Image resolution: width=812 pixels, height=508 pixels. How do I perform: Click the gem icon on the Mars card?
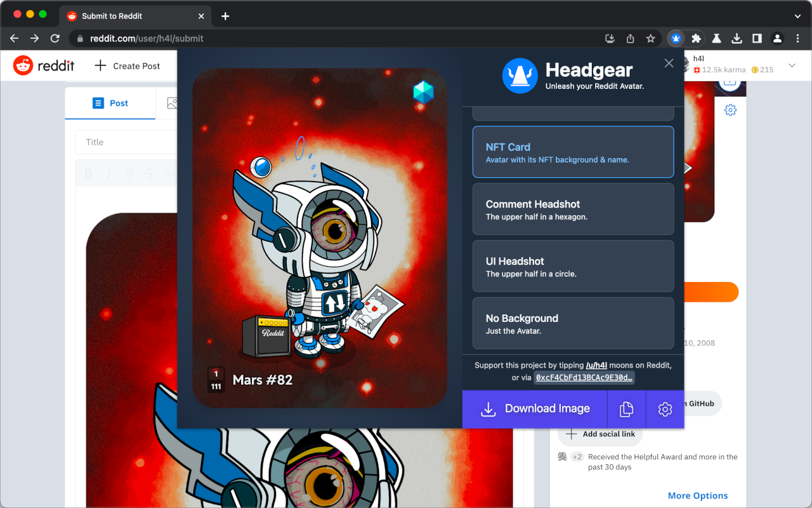[422, 91]
